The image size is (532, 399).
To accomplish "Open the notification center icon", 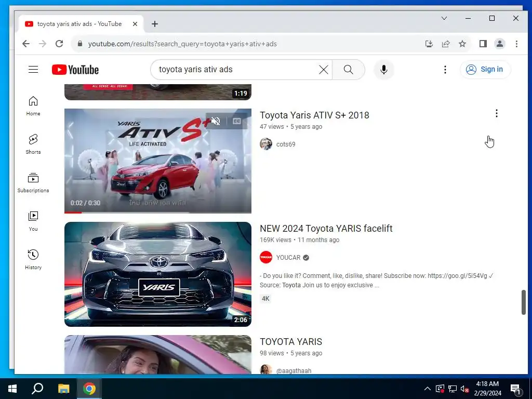I will (x=515, y=389).
